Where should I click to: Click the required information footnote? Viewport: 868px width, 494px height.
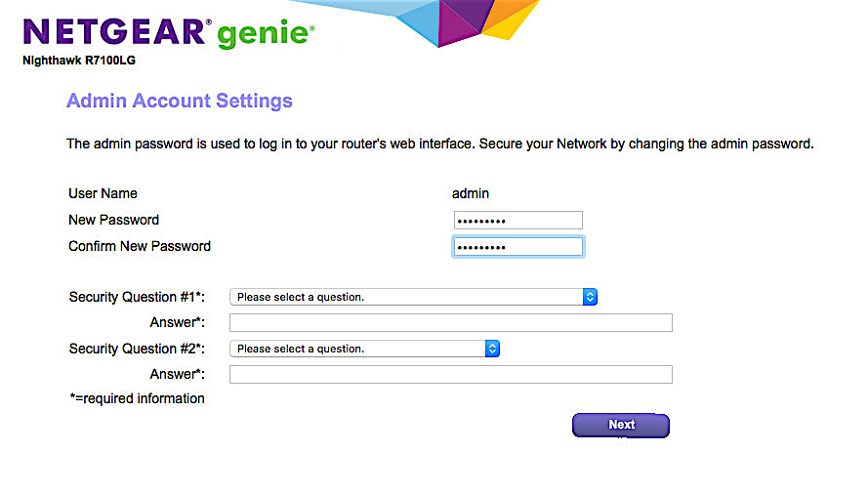click(137, 399)
